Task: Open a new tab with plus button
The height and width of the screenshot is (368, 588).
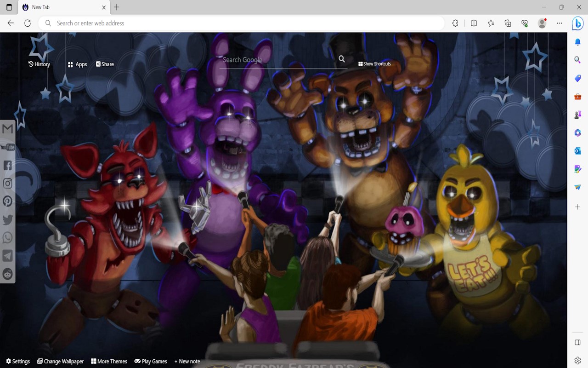Action: [117, 7]
